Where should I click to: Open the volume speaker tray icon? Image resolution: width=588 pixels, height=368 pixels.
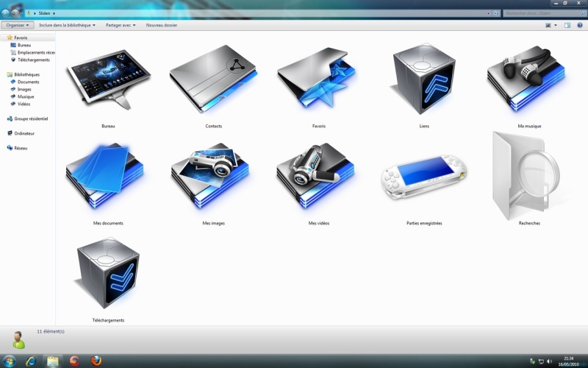coord(550,361)
